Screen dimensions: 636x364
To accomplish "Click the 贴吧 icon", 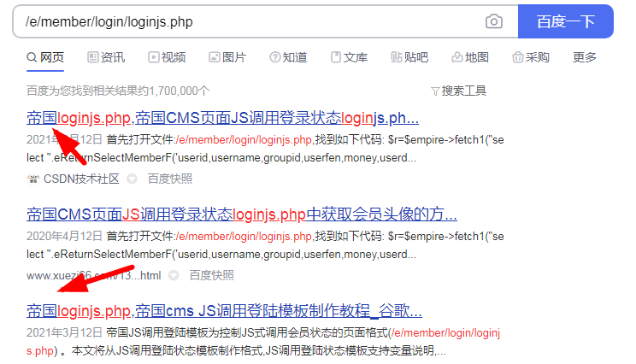I will tap(397, 57).
